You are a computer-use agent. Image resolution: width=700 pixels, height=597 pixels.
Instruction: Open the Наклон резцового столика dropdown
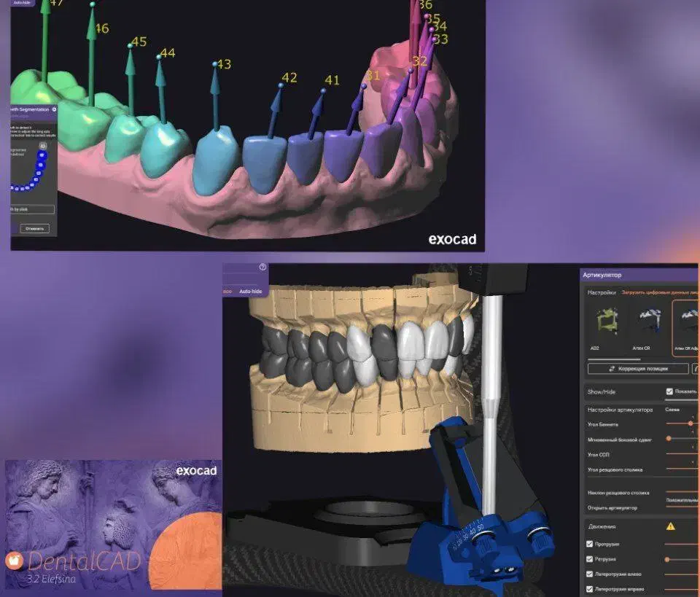(x=681, y=500)
